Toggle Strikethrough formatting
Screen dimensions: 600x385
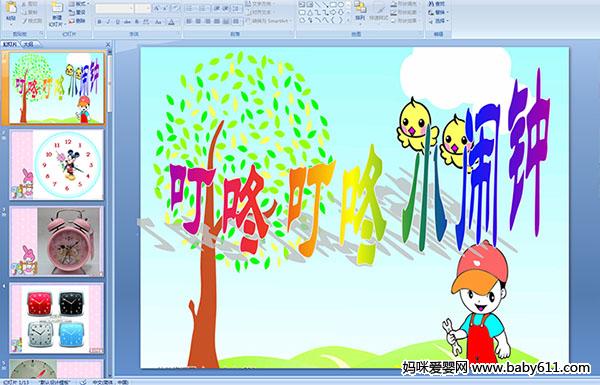[x=127, y=22]
